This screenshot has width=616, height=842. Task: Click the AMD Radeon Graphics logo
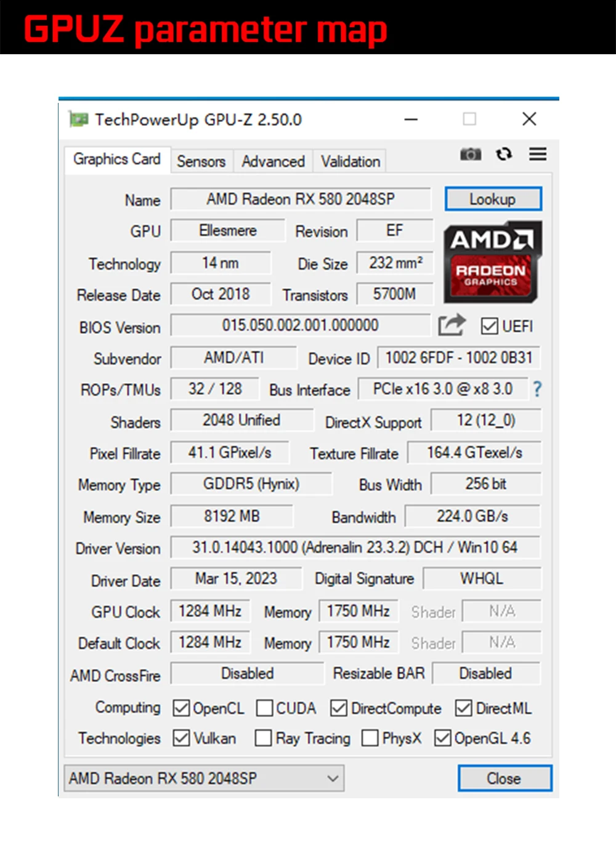pos(492,262)
